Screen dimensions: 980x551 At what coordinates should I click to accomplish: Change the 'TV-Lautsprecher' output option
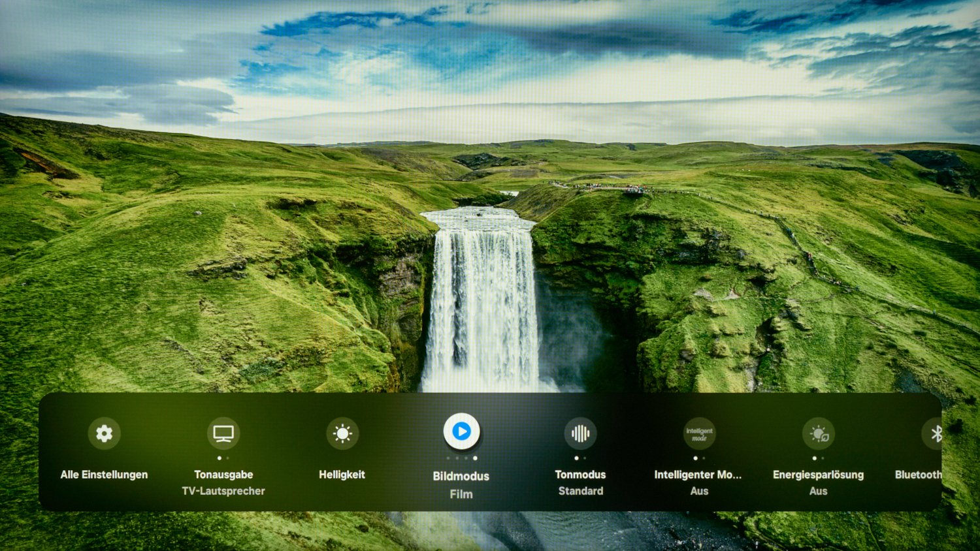[223, 491]
